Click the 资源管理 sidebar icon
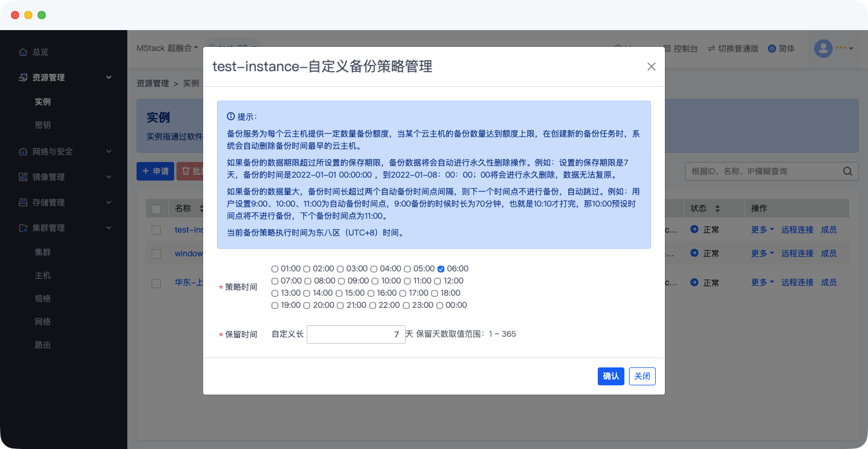Image resolution: width=868 pixels, height=449 pixels. click(x=23, y=78)
